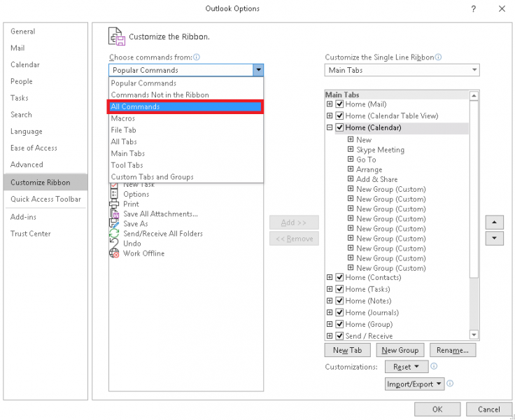Select the Save All Attachments icon
This screenshot has width=515, height=420.
tap(114, 214)
